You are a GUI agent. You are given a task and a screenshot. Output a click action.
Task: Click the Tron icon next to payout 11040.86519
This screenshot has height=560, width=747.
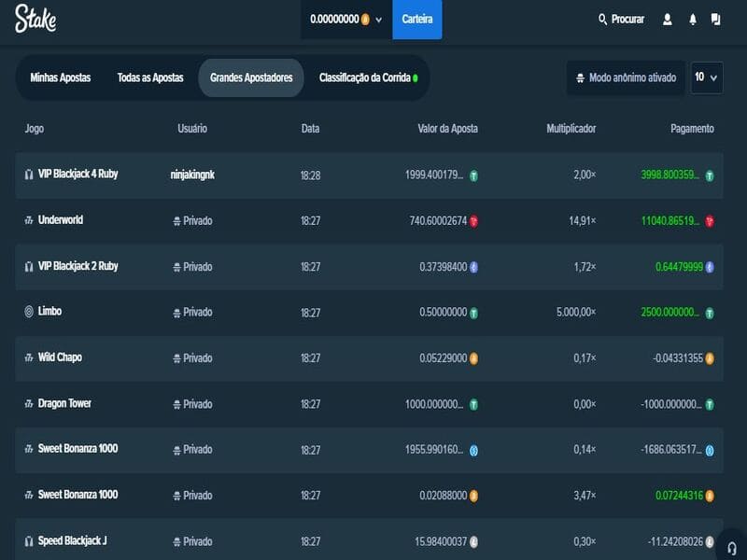[710, 221]
